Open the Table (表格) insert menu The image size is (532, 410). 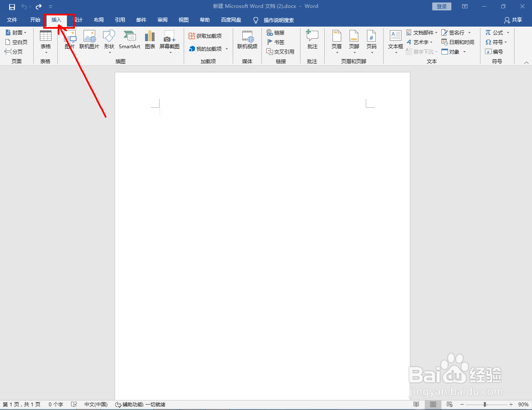coord(46,42)
